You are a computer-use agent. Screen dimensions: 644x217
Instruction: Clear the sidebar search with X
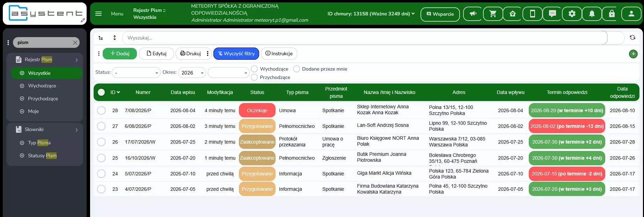[x=75, y=43]
